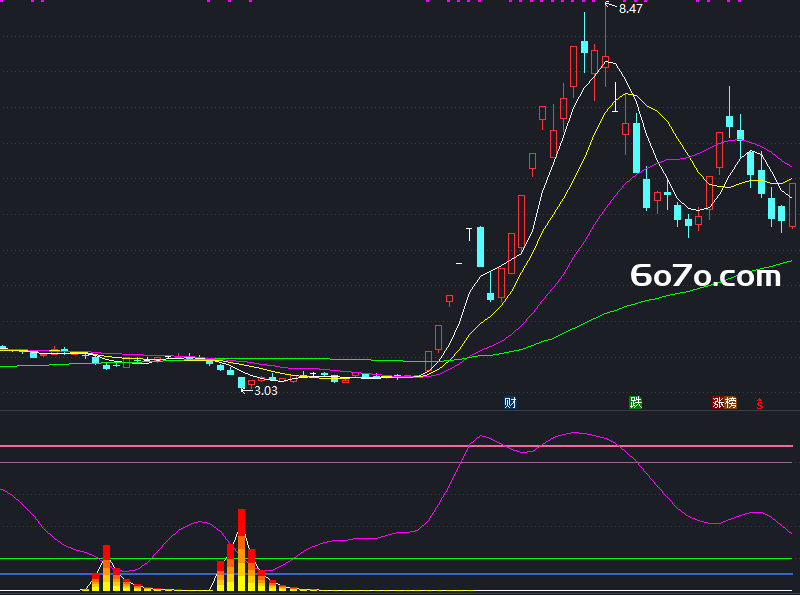
Task: Click the red 涨榜 marker
Action: coord(724,403)
